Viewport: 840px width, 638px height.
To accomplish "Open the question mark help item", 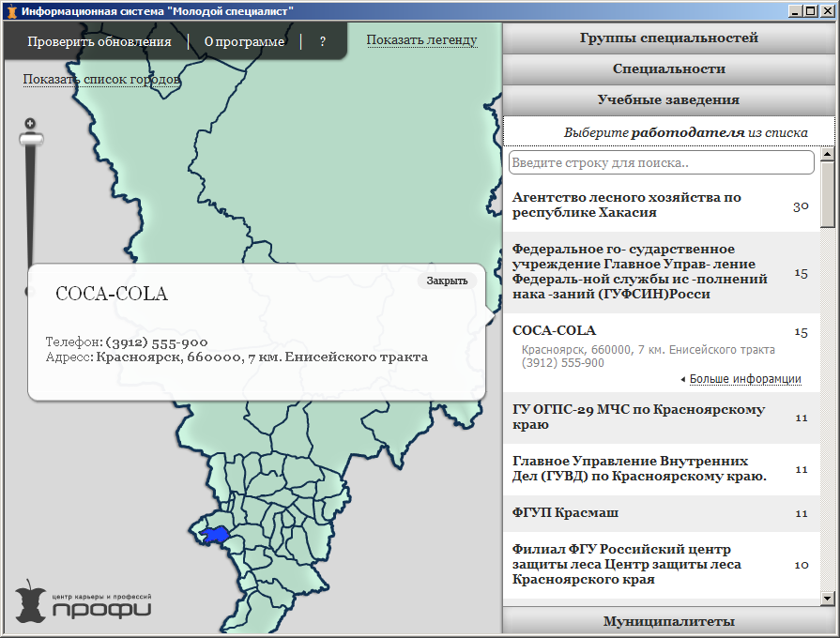I will (323, 41).
